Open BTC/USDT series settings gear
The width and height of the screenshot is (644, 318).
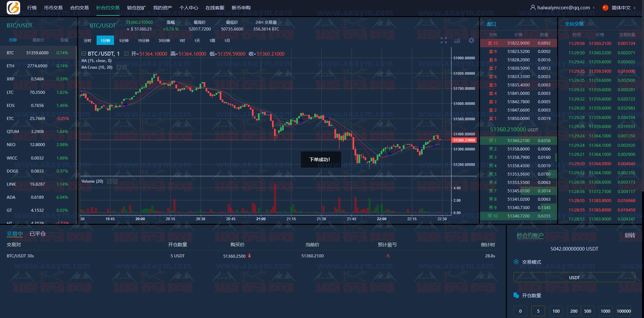tap(126, 54)
